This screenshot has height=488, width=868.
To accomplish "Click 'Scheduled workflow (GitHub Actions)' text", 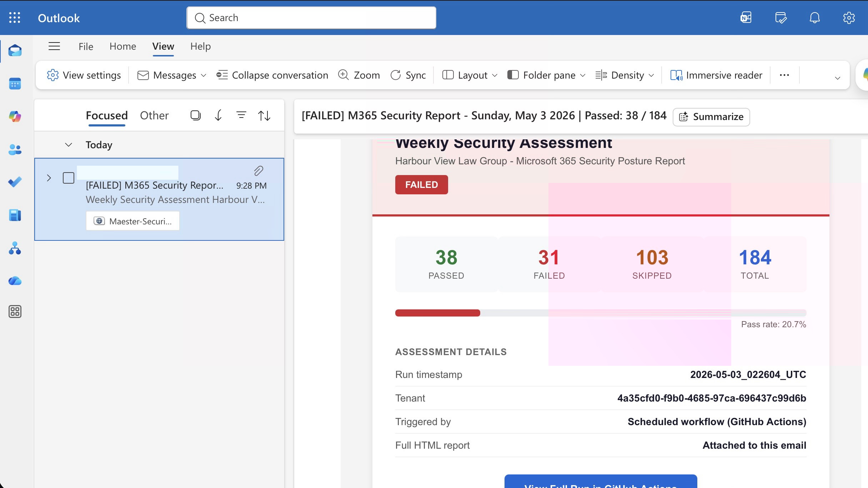I will click(717, 422).
